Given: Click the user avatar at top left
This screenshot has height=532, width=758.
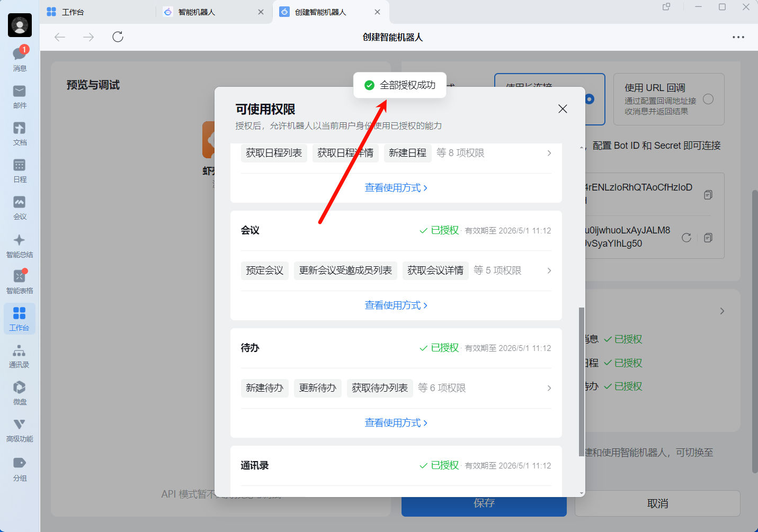Looking at the screenshot, I should pyautogui.click(x=20, y=25).
